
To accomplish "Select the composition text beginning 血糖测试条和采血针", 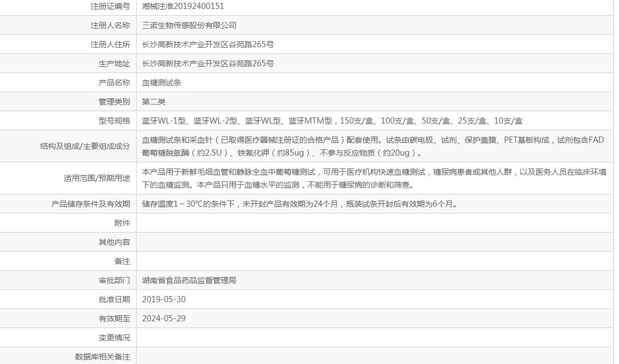I will (373, 146).
